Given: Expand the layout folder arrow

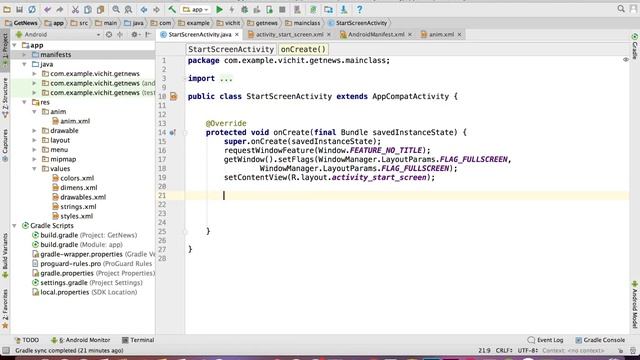Looking at the screenshot, I should pos(35,140).
